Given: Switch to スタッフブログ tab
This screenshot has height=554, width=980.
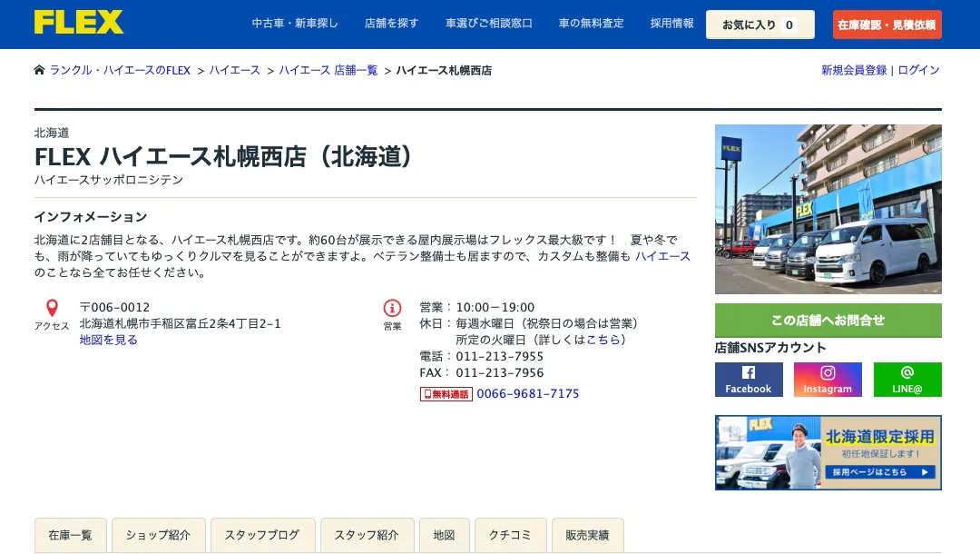Looking at the screenshot, I should [x=262, y=535].
